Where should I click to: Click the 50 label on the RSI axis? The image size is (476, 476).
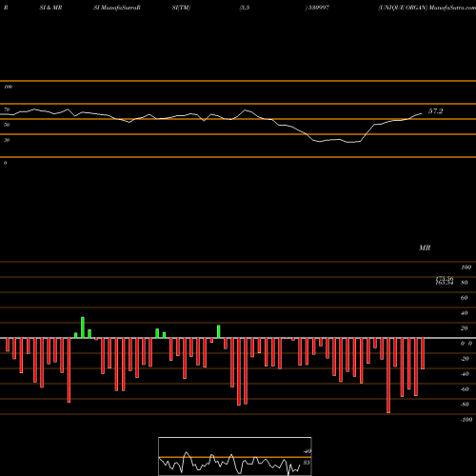point(7,125)
